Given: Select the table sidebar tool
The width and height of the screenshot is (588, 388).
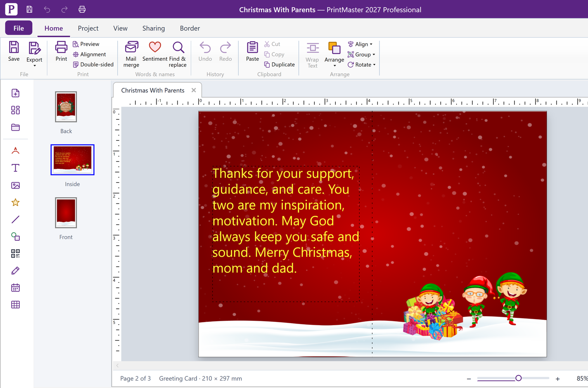Looking at the screenshot, I should click(15, 305).
